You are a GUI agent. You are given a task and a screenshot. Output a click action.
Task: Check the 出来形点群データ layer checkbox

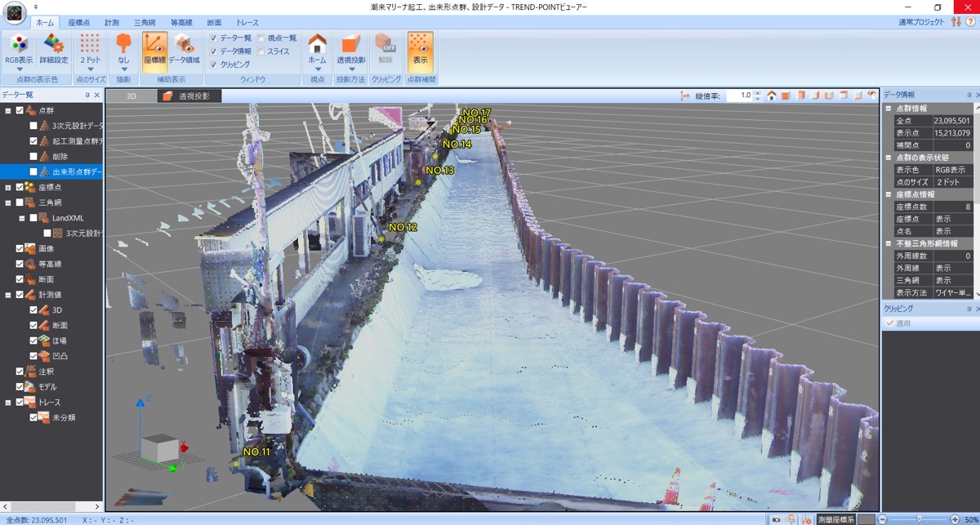pos(33,172)
